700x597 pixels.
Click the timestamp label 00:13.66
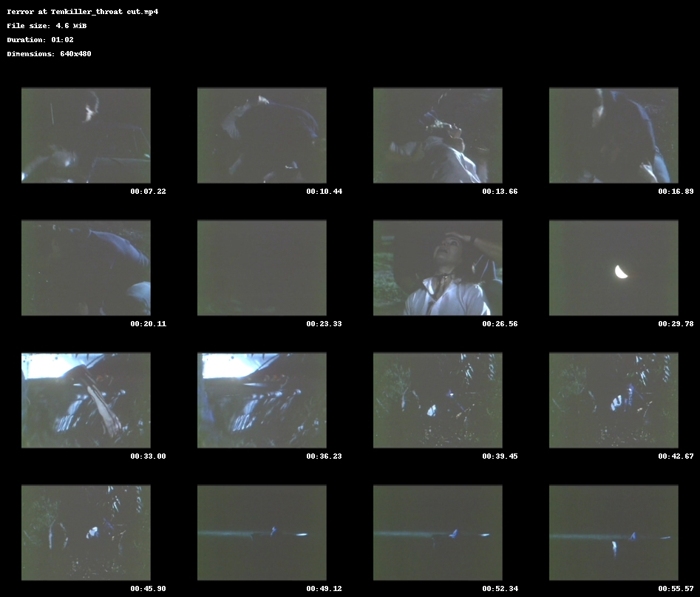(500, 192)
